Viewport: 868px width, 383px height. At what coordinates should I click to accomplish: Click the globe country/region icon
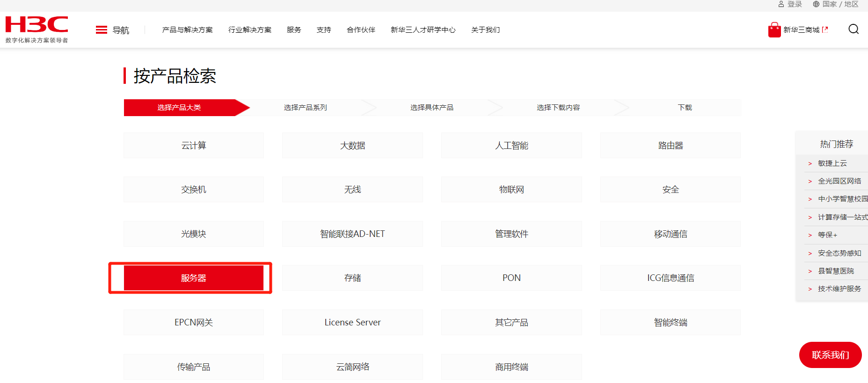816,4
